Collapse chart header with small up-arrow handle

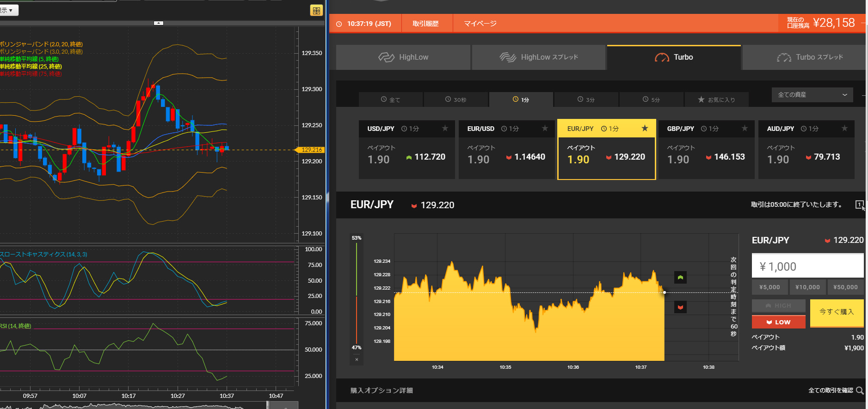(x=159, y=23)
